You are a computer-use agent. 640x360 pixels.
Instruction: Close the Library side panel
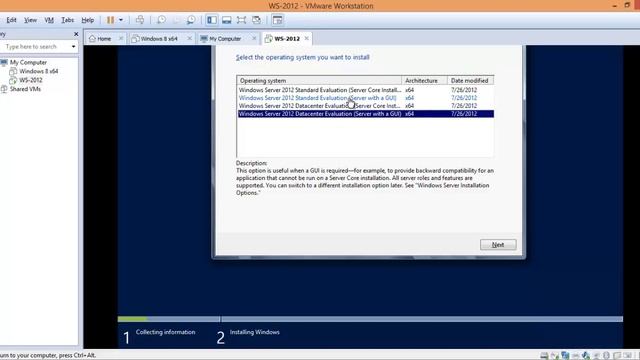point(76,34)
